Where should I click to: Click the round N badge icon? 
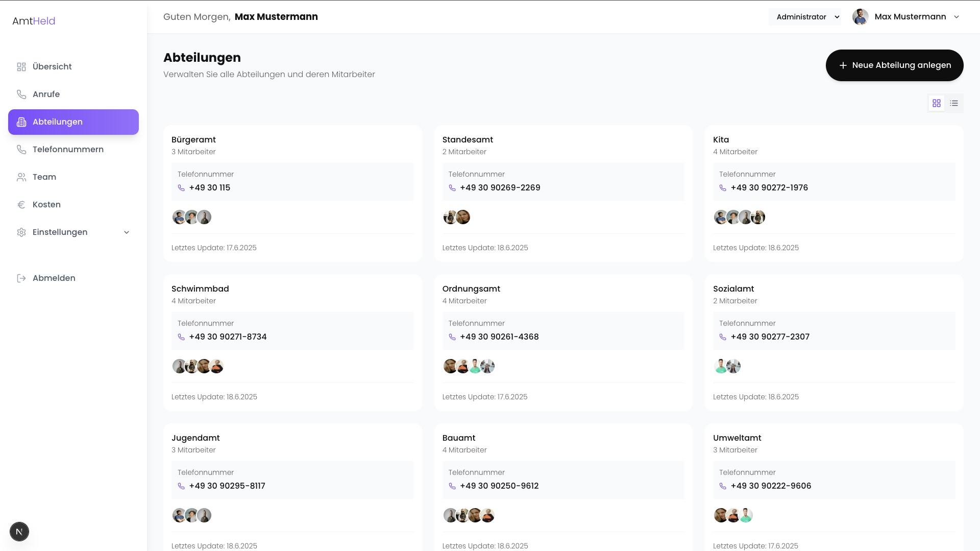click(x=19, y=532)
